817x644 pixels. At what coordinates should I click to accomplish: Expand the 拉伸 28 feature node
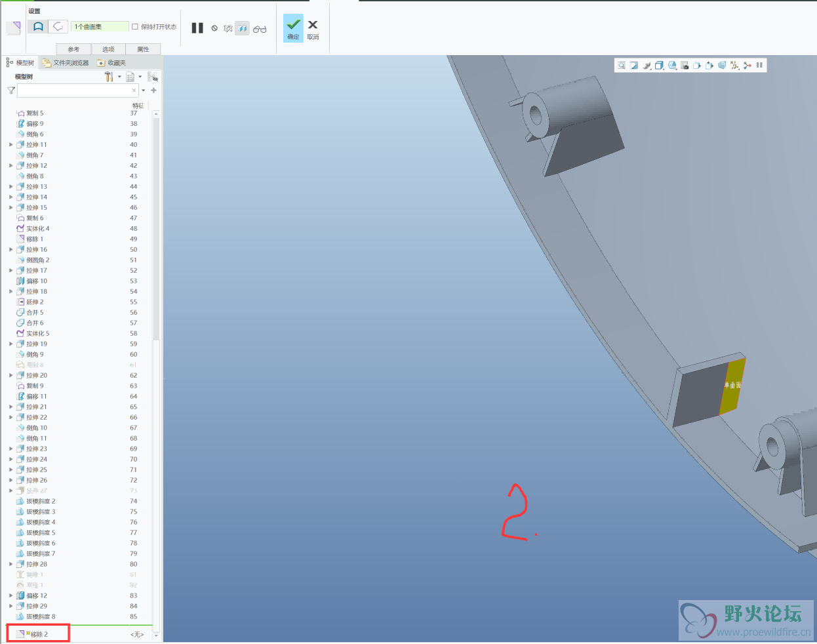10,565
